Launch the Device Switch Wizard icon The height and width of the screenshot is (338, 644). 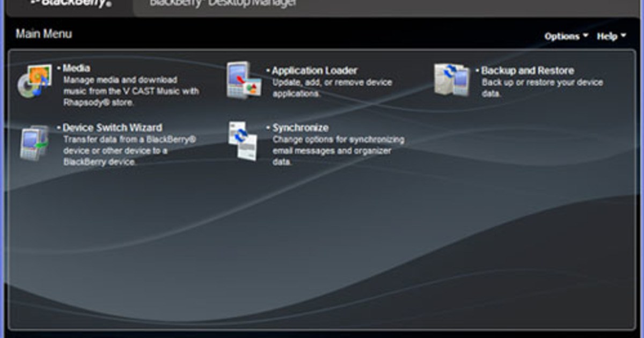[34, 143]
